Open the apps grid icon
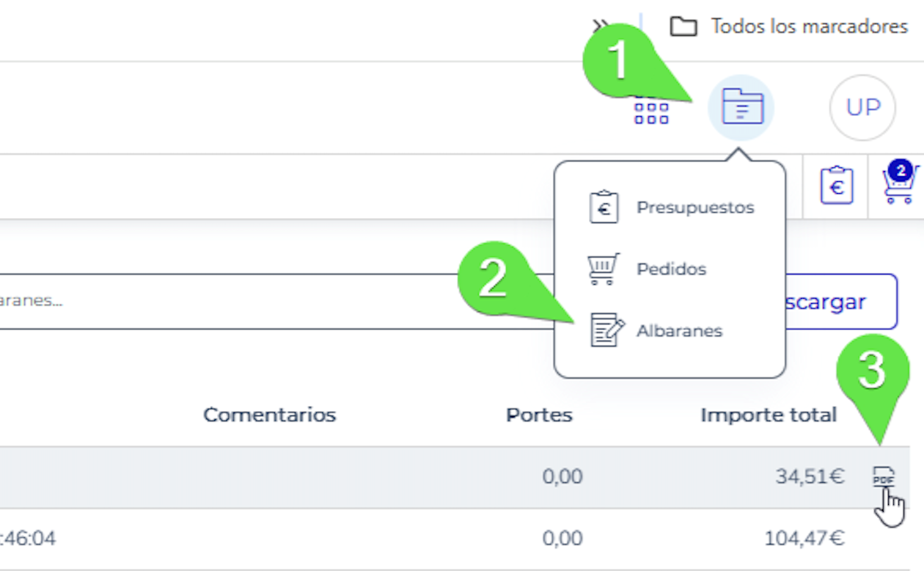The image size is (924, 571). [652, 112]
